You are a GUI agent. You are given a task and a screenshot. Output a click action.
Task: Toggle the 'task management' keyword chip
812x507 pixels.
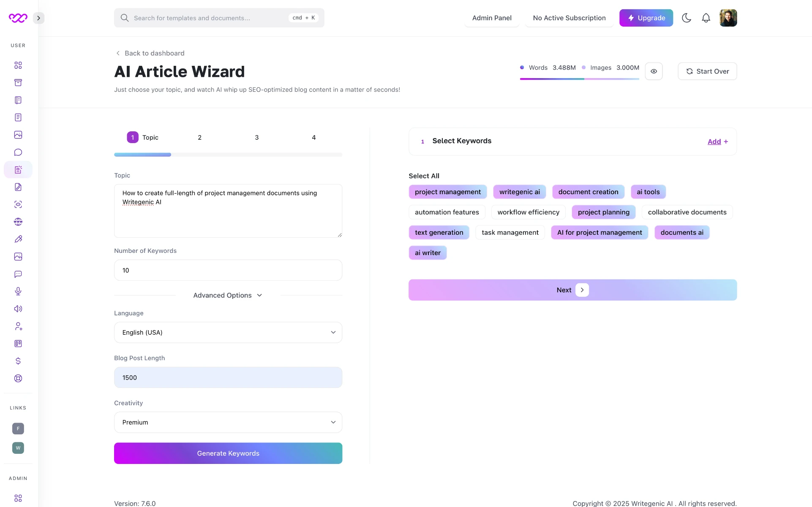coord(510,233)
